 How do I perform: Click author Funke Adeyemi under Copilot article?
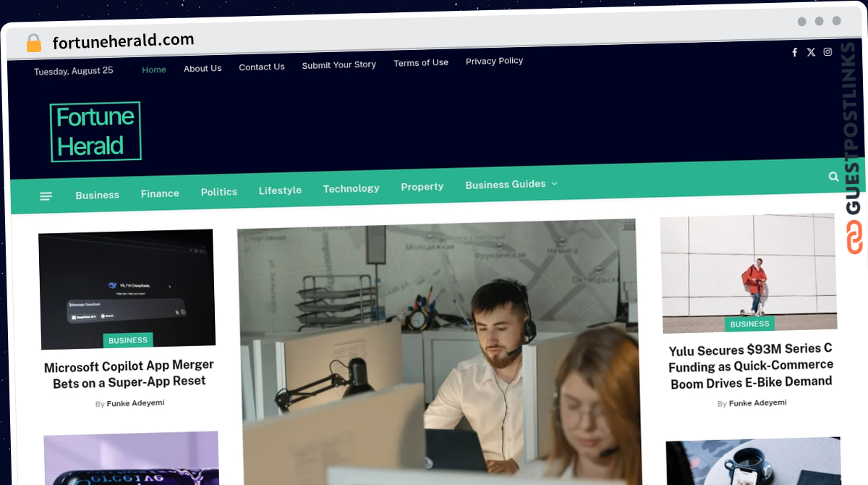(x=135, y=403)
